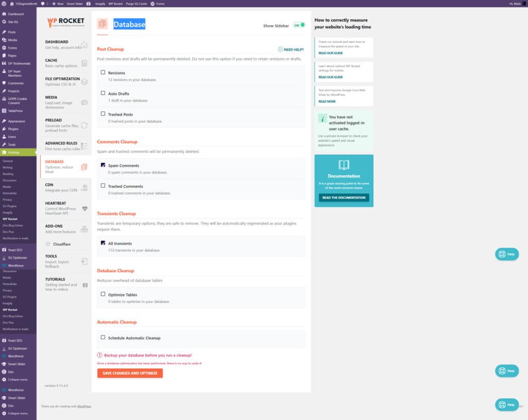Click the refresh icon beside PRELOAD
528x420 pixels.
coord(84,125)
